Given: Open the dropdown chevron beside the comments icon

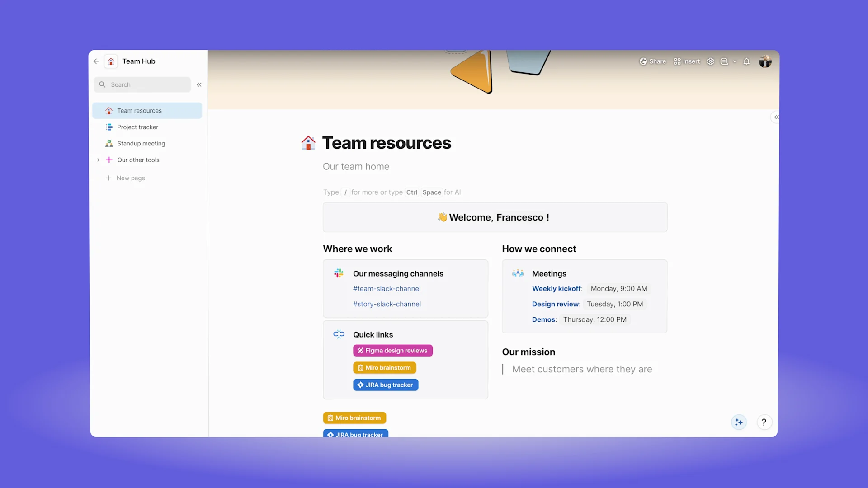Looking at the screenshot, I should tap(734, 61).
